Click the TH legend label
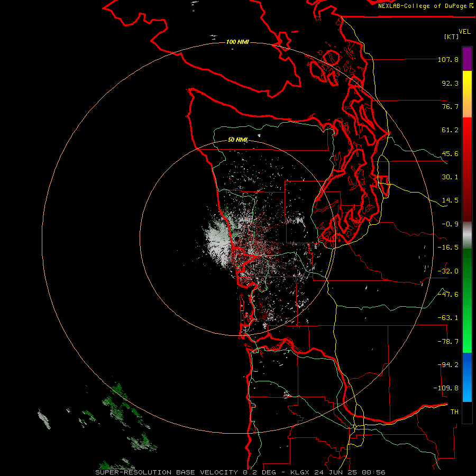Viewport: 476px width, 476px height. (454, 412)
